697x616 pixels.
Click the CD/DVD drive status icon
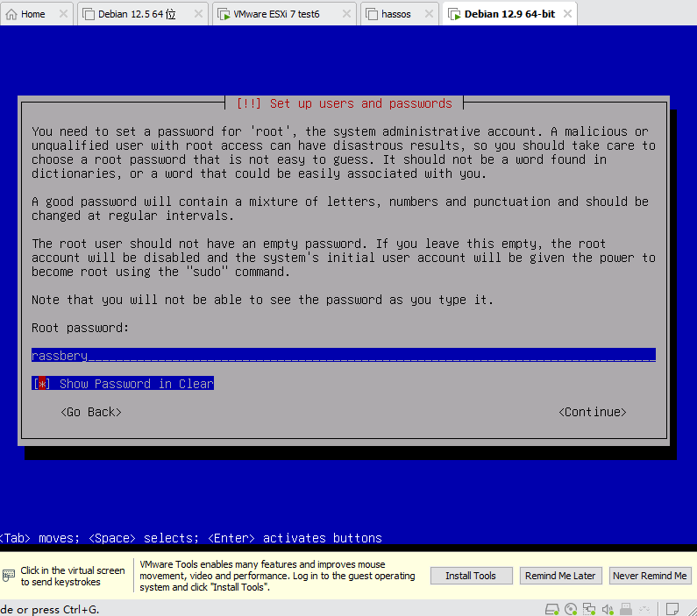[x=571, y=609]
